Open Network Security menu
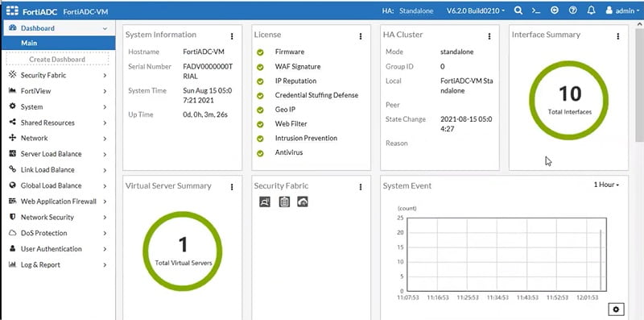Screen dimensions: 644x320 point(57,217)
